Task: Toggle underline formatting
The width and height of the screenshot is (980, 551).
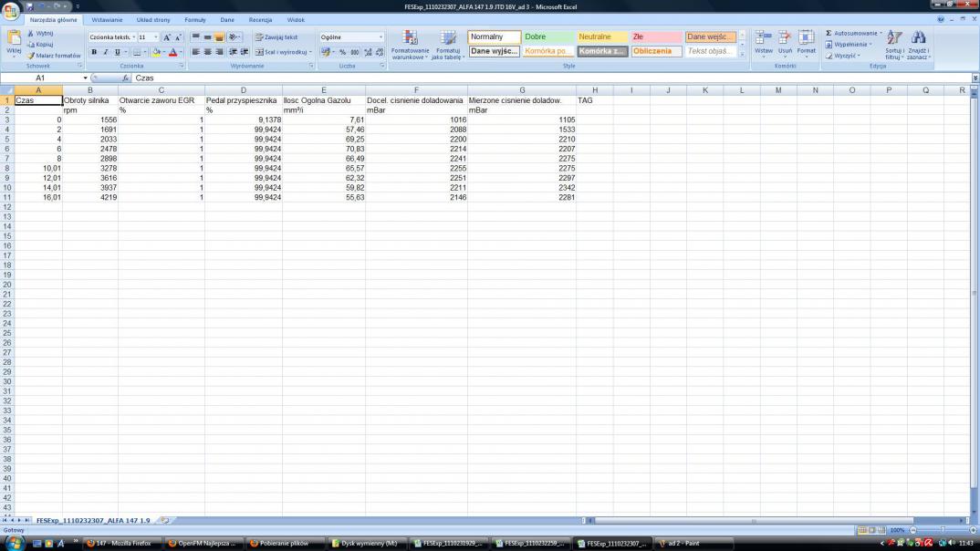Action: (117, 53)
